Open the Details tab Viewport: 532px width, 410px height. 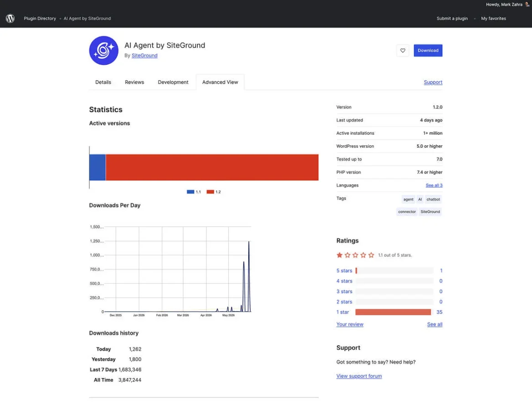[x=103, y=82]
